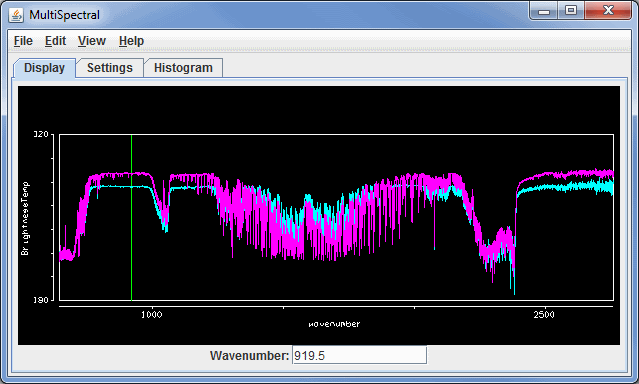Click the 2500 wavenumber axis label

pyautogui.click(x=544, y=315)
